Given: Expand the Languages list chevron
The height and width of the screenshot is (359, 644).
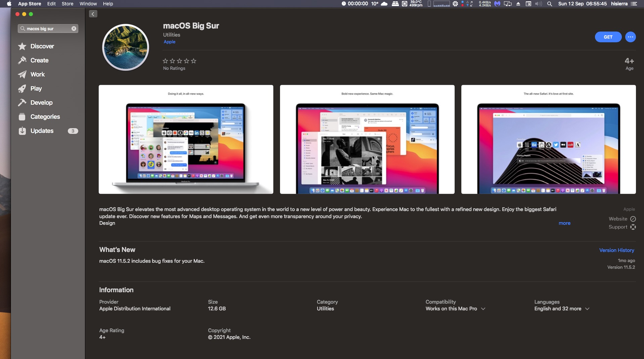Looking at the screenshot, I should (x=587, y=309).
